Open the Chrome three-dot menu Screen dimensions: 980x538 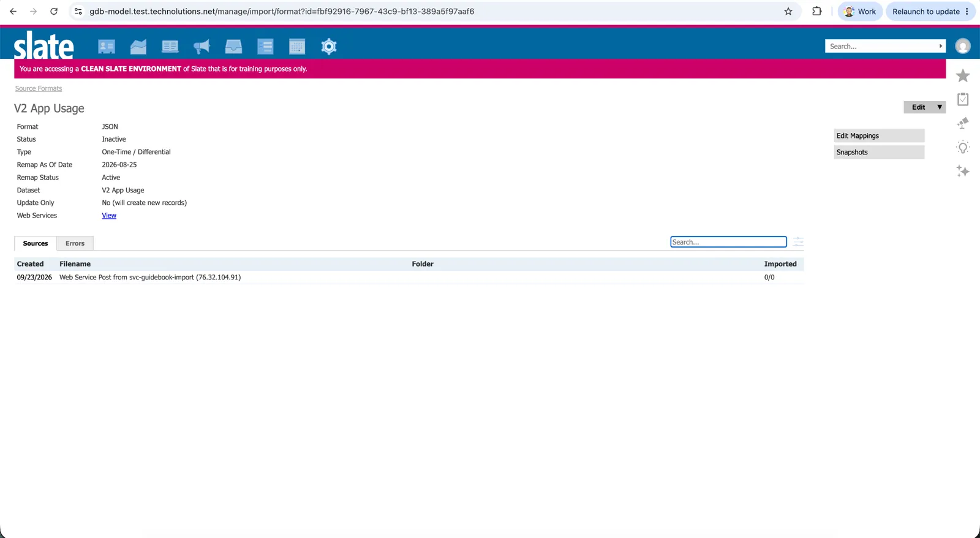coord(967,12)
